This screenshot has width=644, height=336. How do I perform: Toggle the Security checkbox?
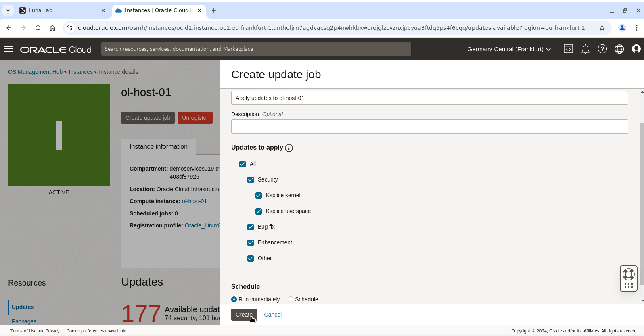[251, 180]
